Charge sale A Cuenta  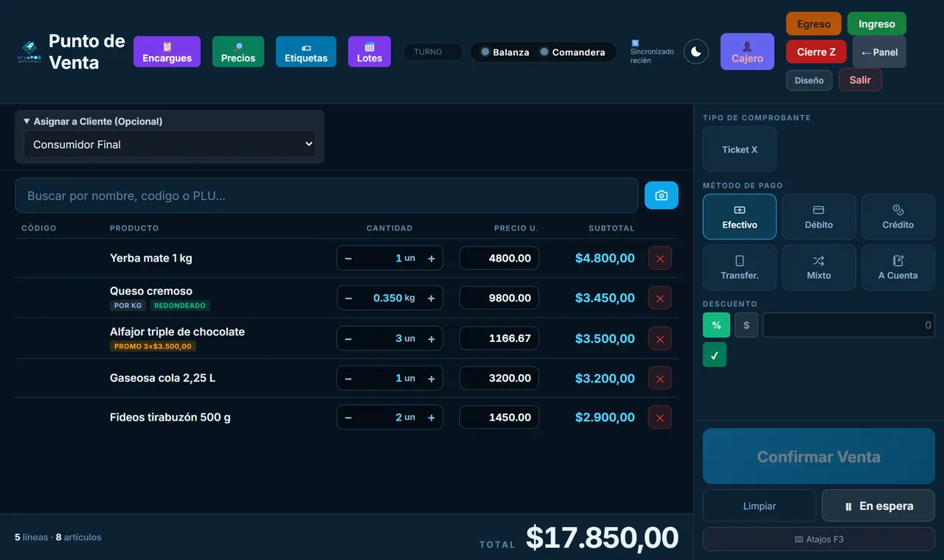coord(898,267)
